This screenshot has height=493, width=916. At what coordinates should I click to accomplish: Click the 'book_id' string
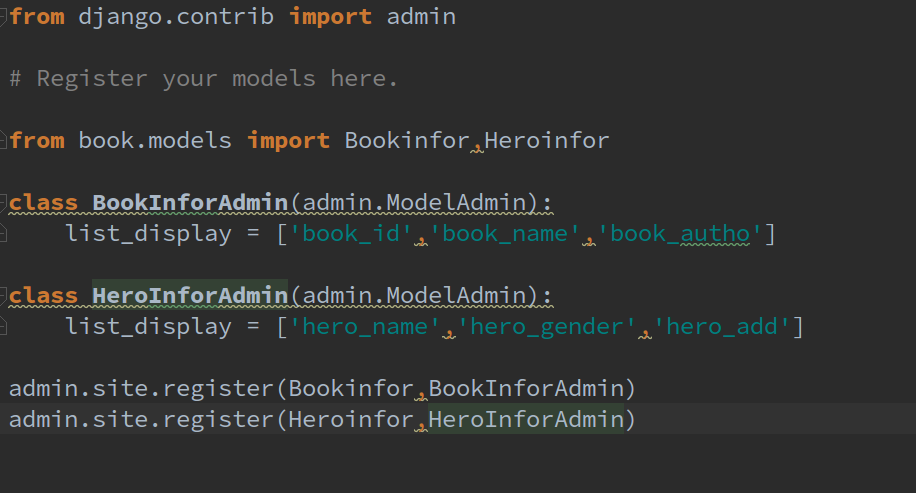tap(351, 234)
